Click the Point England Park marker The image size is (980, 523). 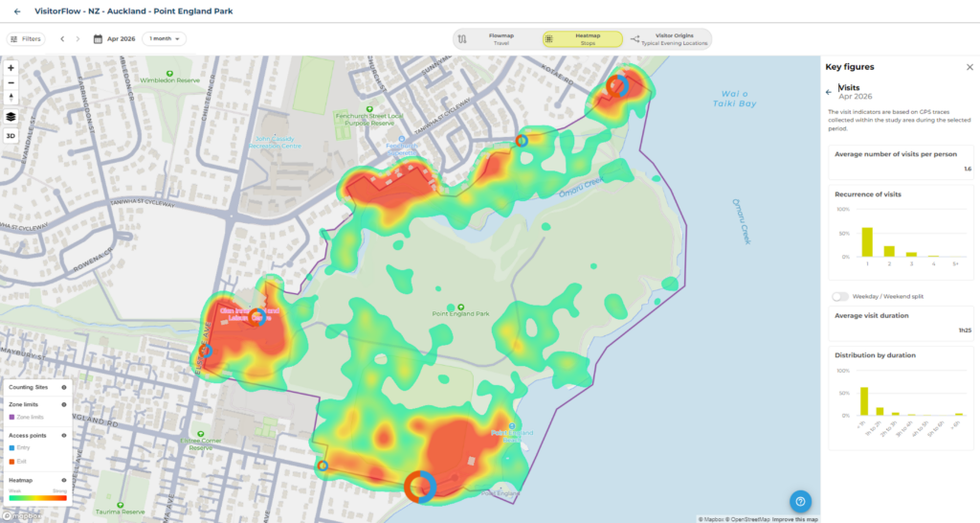point(460,307)
